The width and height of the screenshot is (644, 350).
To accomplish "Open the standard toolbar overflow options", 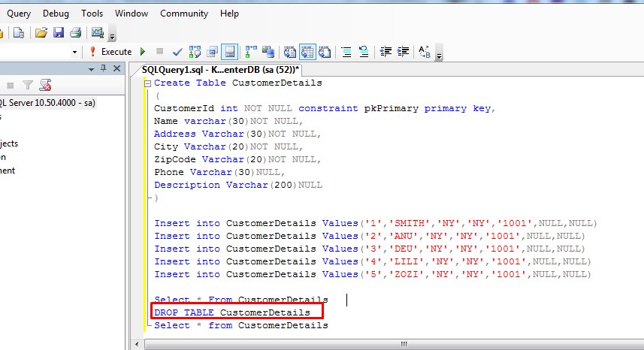I will [112, 37].
